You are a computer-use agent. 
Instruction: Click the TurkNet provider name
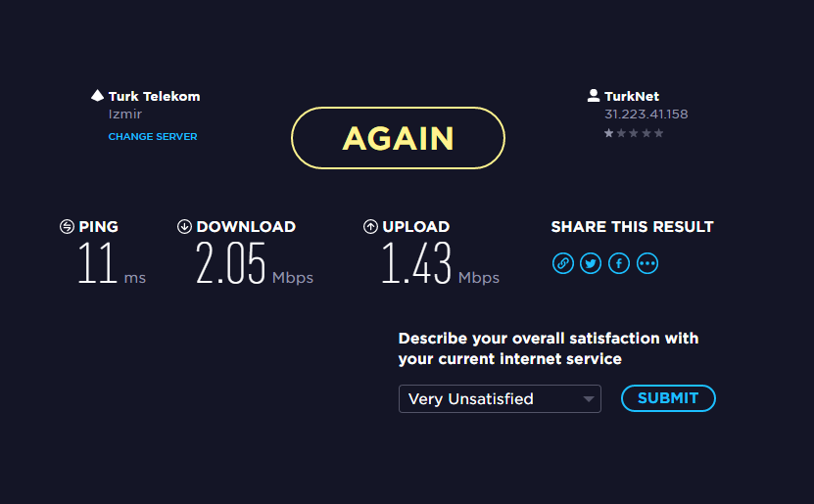click(632, 97)
